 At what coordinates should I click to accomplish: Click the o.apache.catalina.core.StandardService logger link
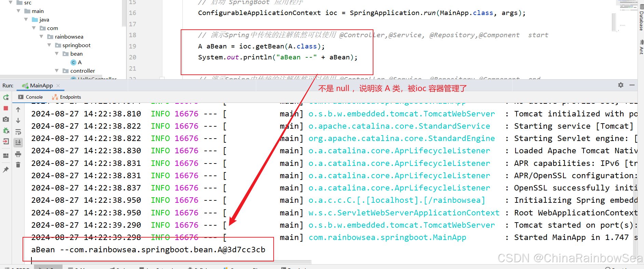tap(399, 126)
